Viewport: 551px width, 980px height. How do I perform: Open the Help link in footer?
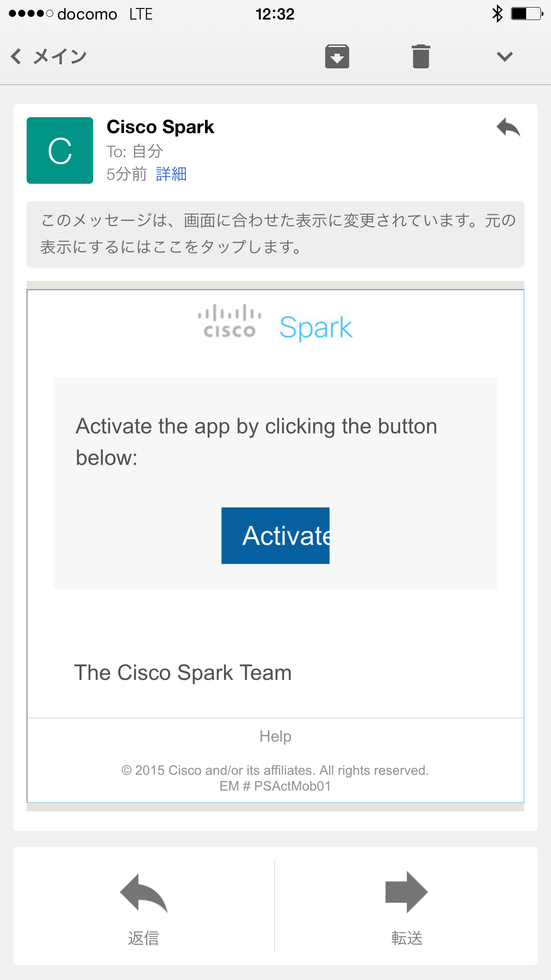[x=275, y=736]
